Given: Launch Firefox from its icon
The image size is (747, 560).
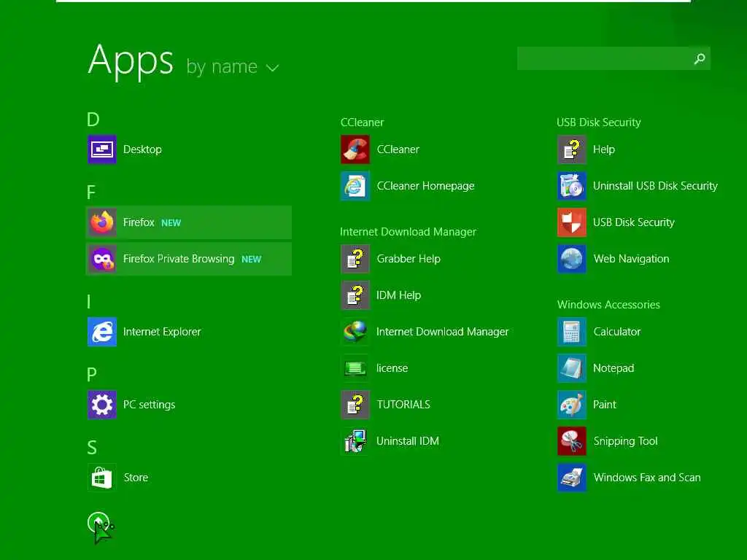Looking at the screenshot, I should click(x=102, y=222).
